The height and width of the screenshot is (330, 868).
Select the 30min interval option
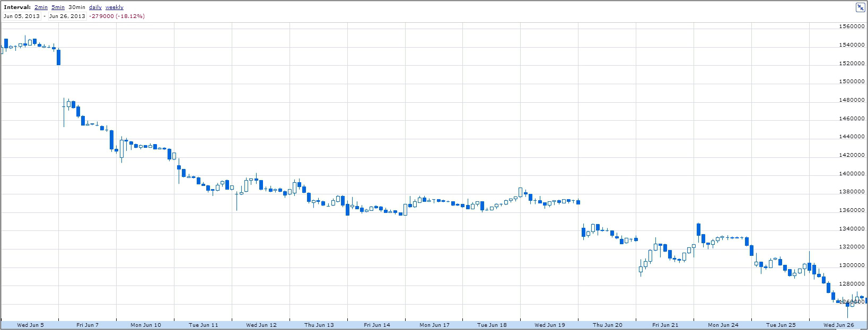pyautogui.click(x=77, y=7)
